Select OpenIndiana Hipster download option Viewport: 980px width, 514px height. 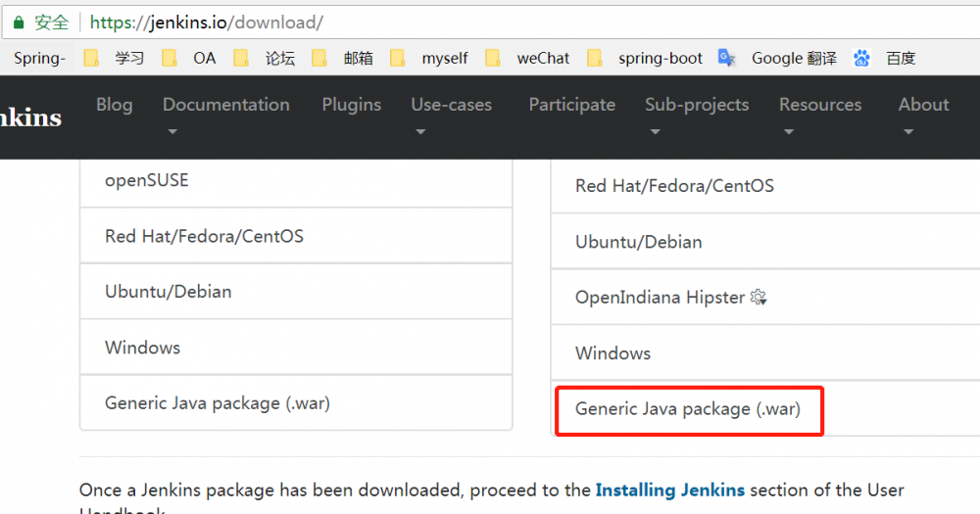660,298
